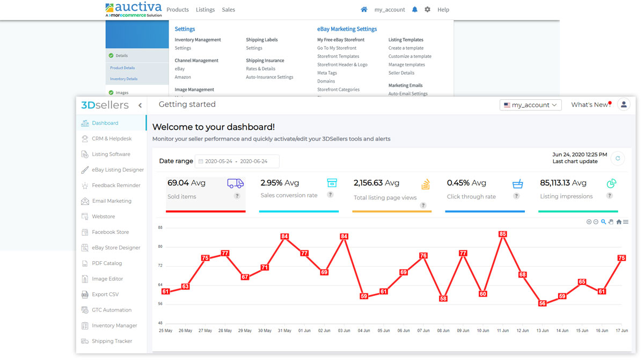The image size is (644, 362).
Task: Open the my_account country dropdown
Action: [530, 105]
